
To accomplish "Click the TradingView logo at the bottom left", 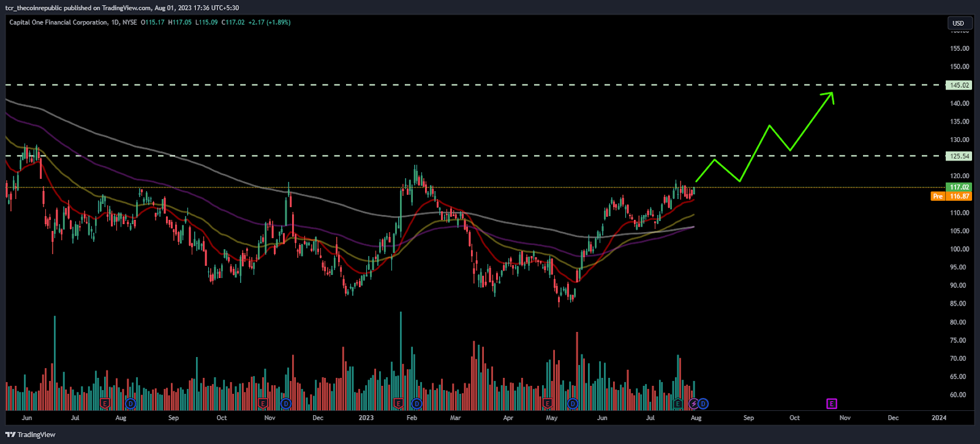I will (x=30, y=435).
